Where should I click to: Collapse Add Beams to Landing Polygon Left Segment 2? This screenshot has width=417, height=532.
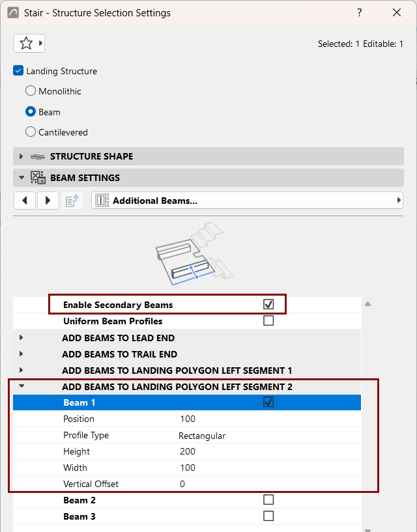coord(22,386)
